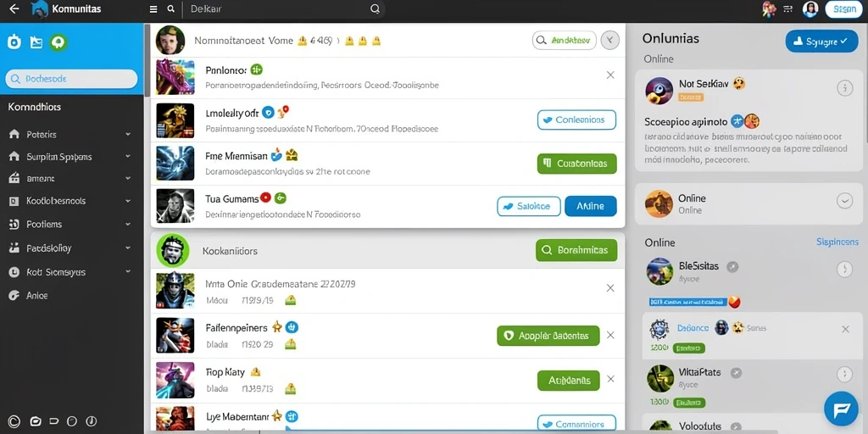
Task: Click the Saloltoe button in Tua Gumams row
Action: pos(529,206)
